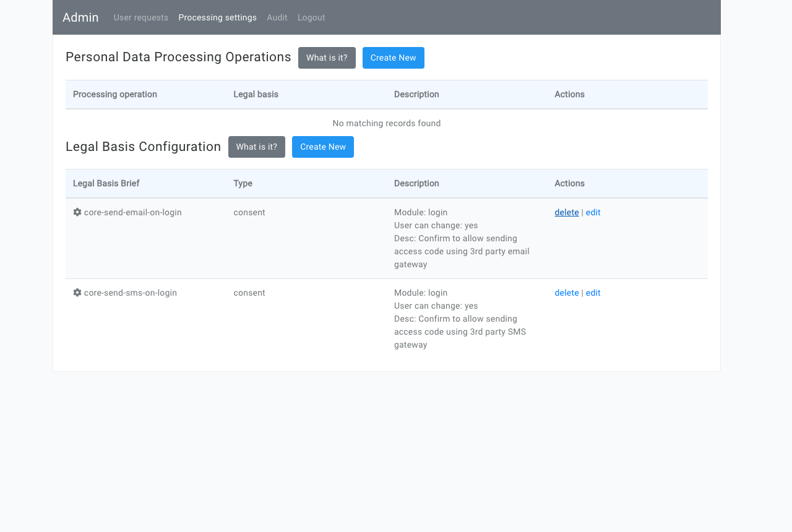792x532 pixels.
Task: Click consent type in core-send-email-on-login row
Action: (249, 212)
